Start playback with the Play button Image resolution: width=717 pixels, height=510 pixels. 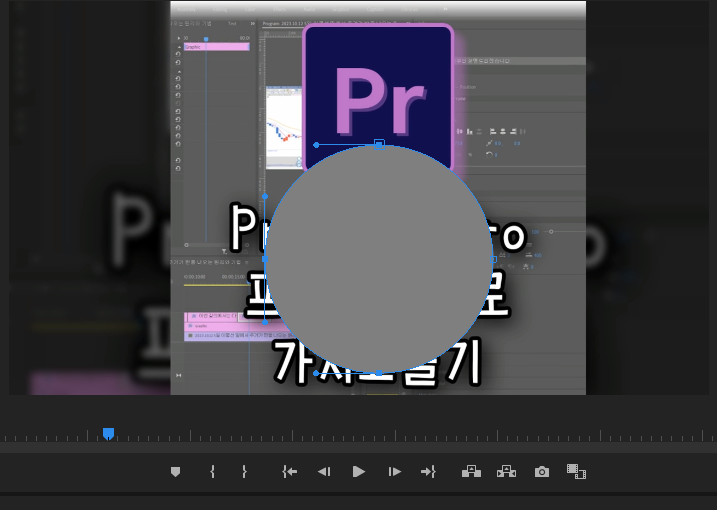tap(359, 472)
